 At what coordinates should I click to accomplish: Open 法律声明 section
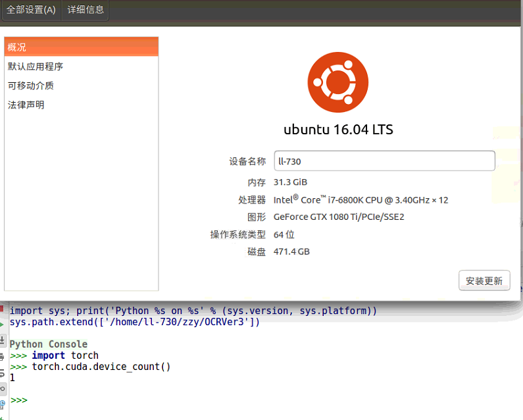click(x=81, y=105)
